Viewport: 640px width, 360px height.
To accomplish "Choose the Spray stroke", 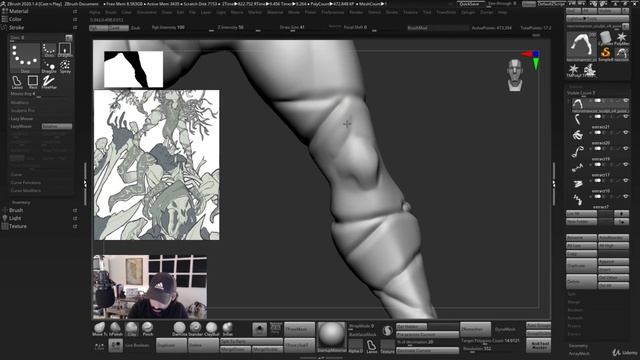I will coord(65,67).
